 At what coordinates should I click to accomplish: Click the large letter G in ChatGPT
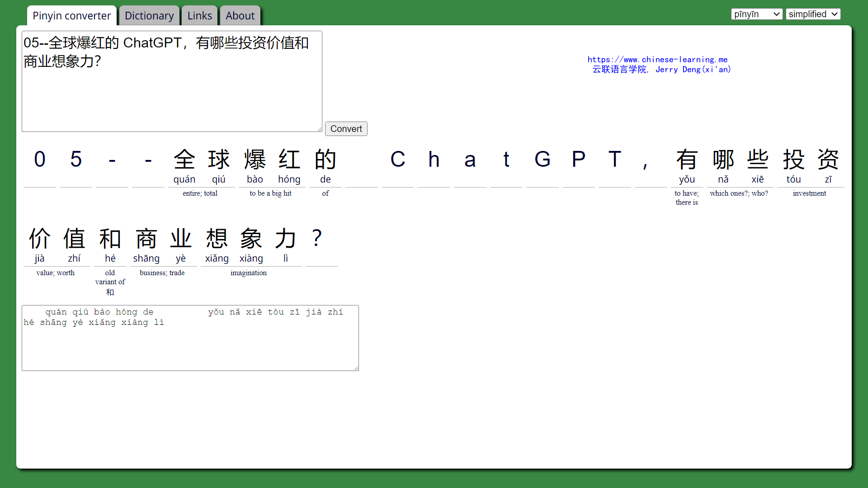pyautogui.click(x=542, y=160)
